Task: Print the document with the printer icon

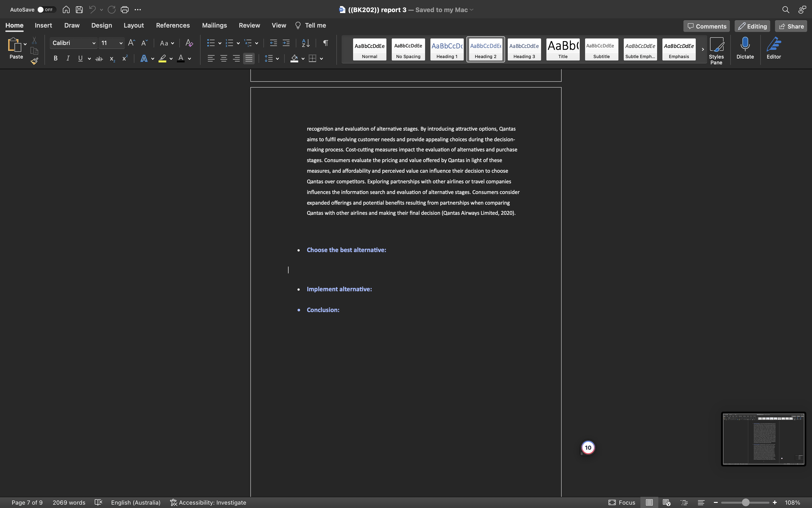Action: pyautogui.click(x=124, y=10)
